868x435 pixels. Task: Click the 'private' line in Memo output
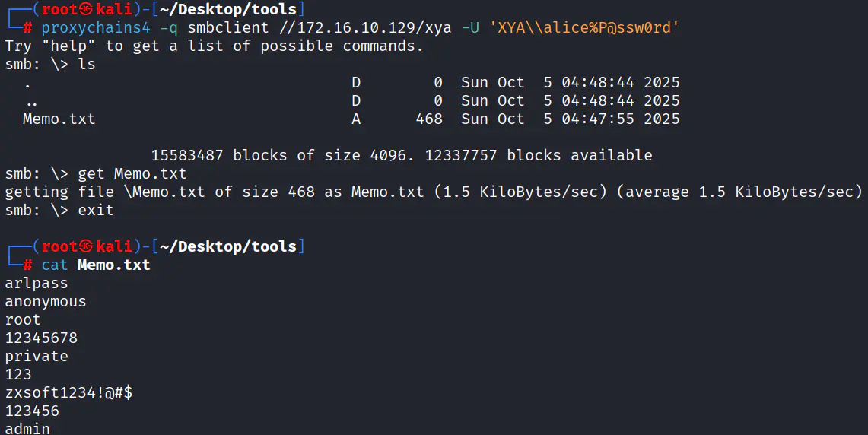click(x=37, y=357)
